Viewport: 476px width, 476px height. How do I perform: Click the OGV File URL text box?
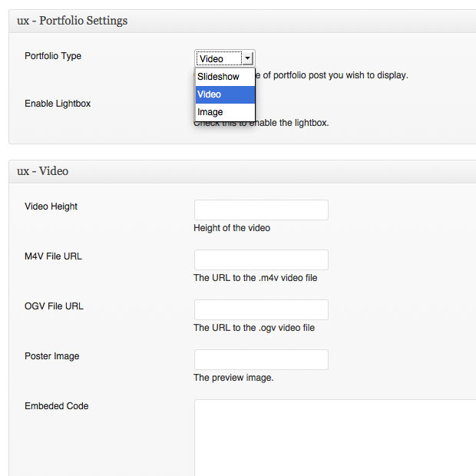pyautogui.click(x=261, y=309)
